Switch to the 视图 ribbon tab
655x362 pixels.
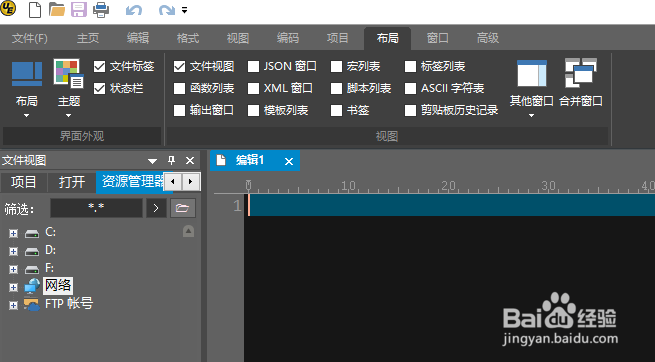[238, 38]
